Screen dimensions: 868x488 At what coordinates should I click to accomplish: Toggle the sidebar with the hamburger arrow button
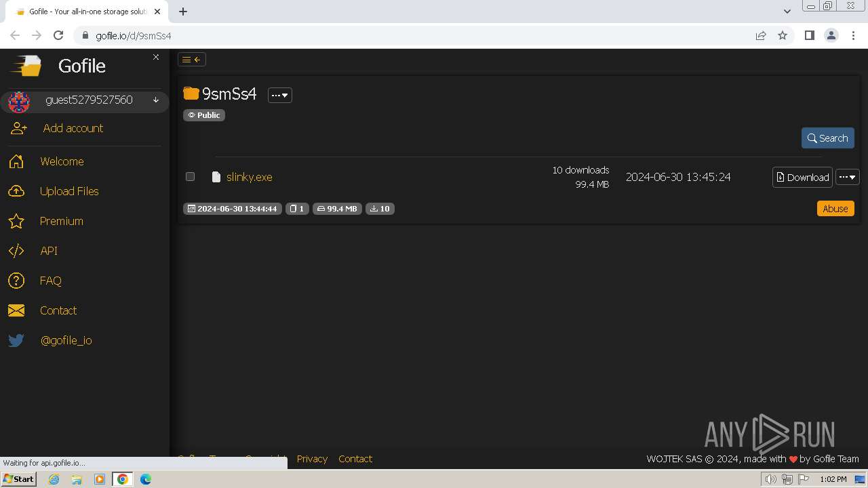pos(192,60)
